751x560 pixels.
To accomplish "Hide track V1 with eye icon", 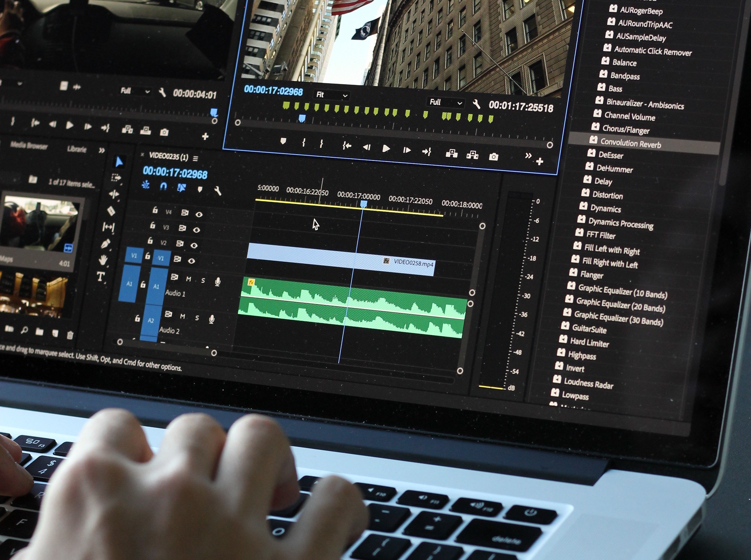I will tap(191, 261).
